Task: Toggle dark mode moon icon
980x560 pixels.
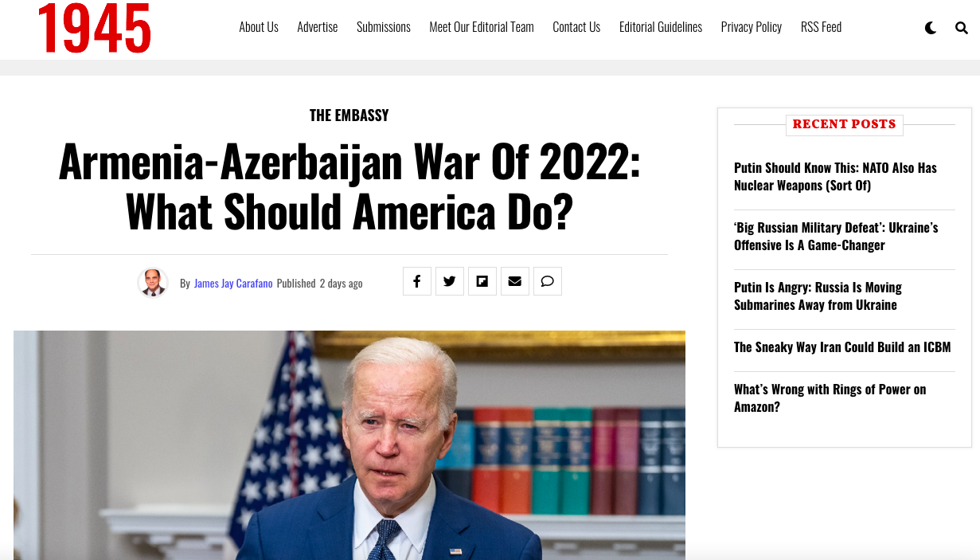Action: click(x=931, y=28)
